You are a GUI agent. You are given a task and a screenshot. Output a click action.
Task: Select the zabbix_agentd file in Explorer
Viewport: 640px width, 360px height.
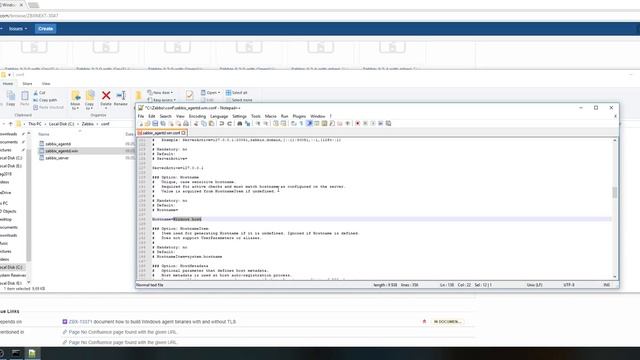58,144
